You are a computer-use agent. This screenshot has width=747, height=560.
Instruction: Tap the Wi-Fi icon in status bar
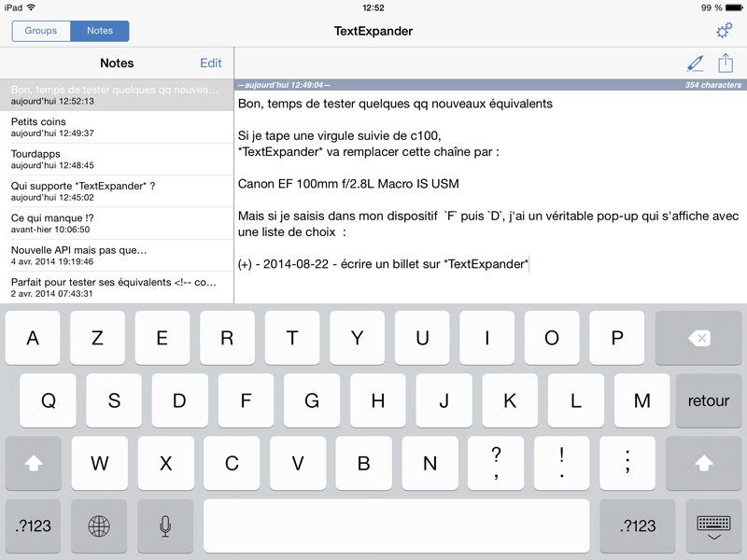[x=32, y=7]
